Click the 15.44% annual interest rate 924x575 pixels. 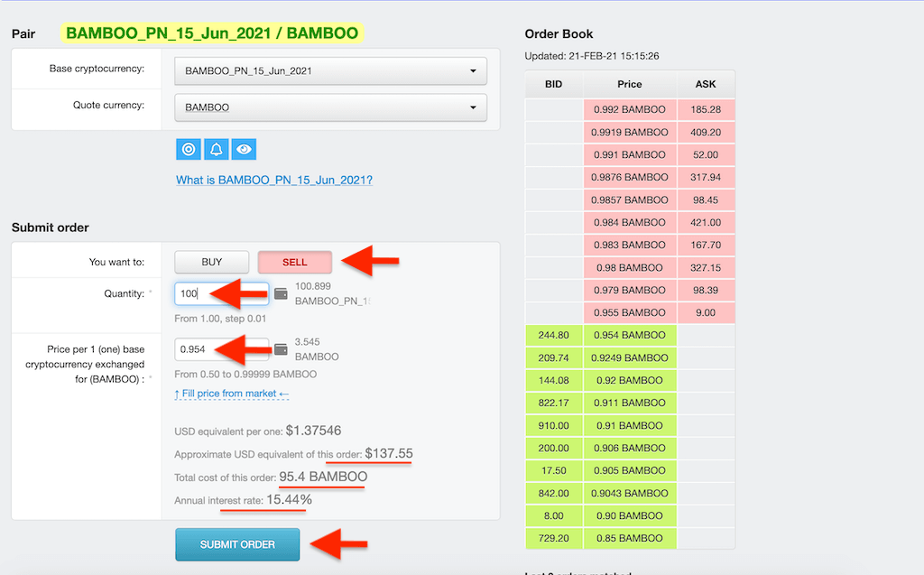coord(289,499)
